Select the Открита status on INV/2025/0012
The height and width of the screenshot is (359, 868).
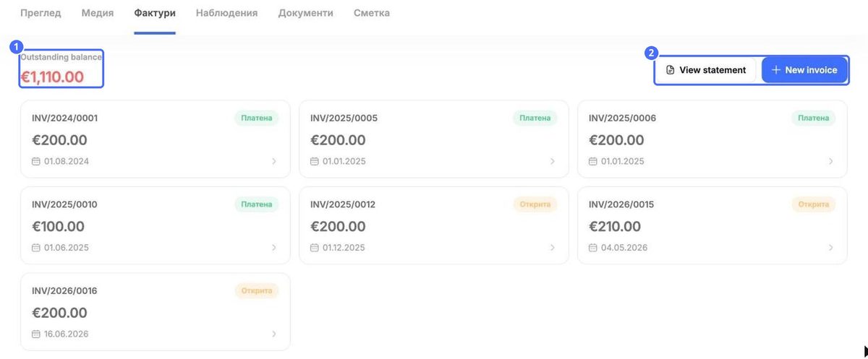point(535,204)
